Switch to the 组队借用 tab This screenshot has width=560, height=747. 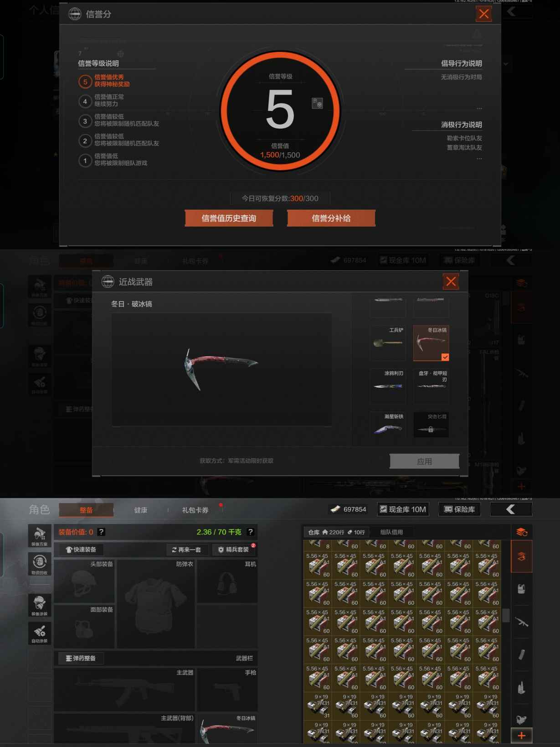(x=391, y=532)
